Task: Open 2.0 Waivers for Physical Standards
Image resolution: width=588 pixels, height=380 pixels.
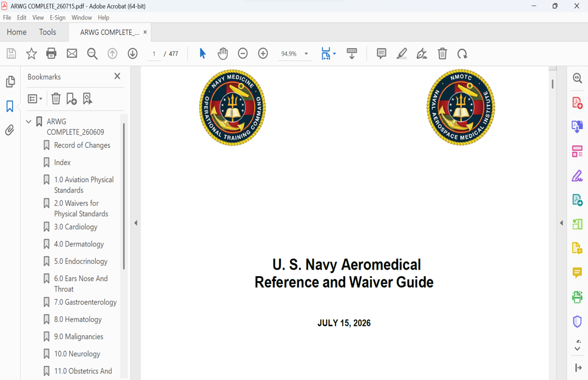Action: 81,208
